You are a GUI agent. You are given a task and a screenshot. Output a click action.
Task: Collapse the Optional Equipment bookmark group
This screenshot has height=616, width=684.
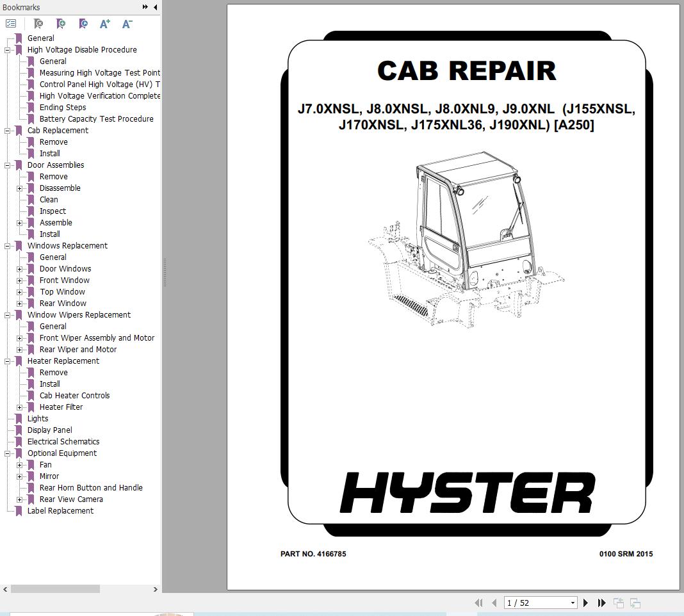coord(8,453)
